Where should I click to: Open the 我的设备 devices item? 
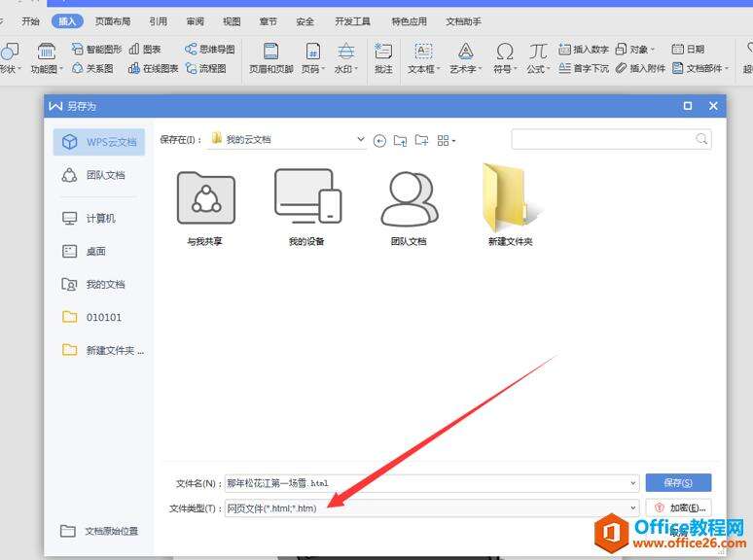pyautogui.click(x=306, y=209)
